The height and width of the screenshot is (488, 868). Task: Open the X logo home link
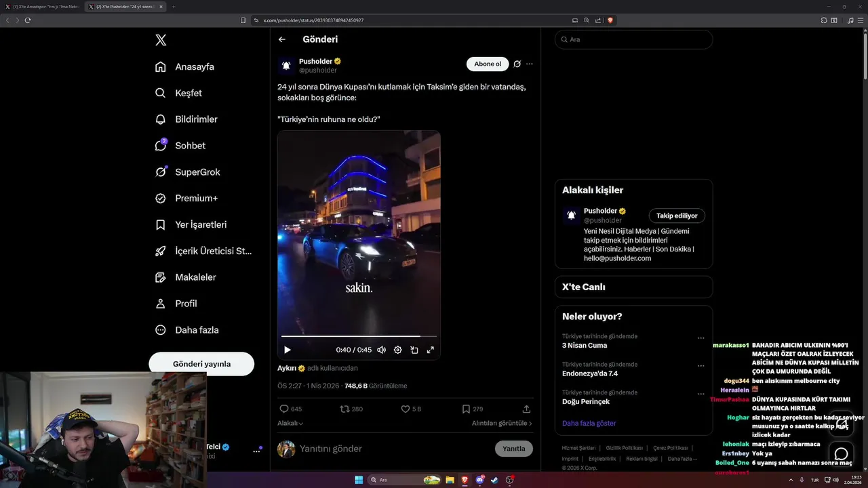[x=161, y=40]
